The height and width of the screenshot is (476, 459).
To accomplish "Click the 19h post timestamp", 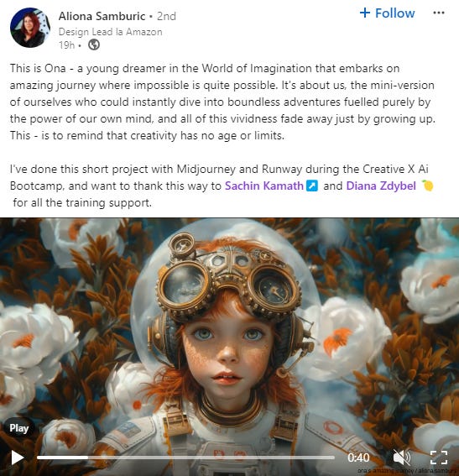I will (x=66, y=45).
